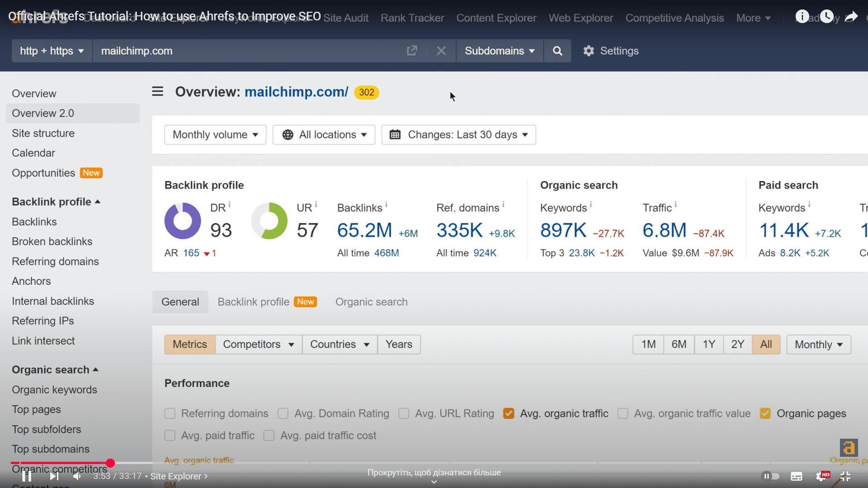Viewport: 868px width, 488px height.
Task: Collapse Backlink profile sidebar section
Action: pos(56,202)
